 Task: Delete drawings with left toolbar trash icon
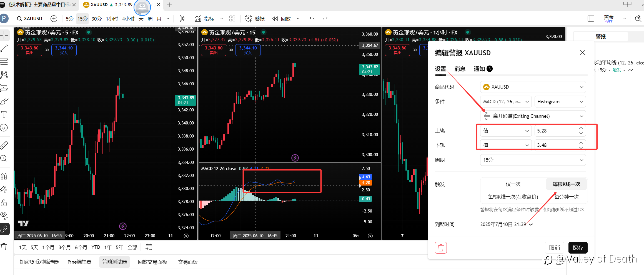pyautogui.click(x=4, y=246)
